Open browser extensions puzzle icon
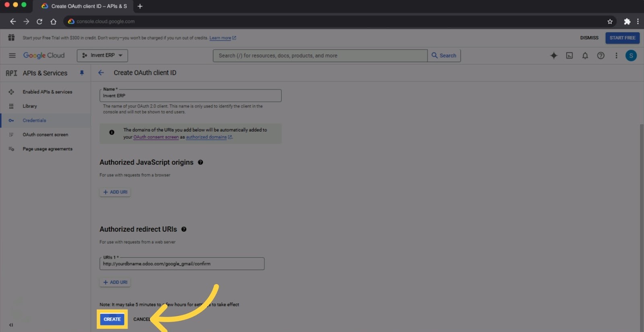Screen dimensions: 644x332 (x=627, y=21)
